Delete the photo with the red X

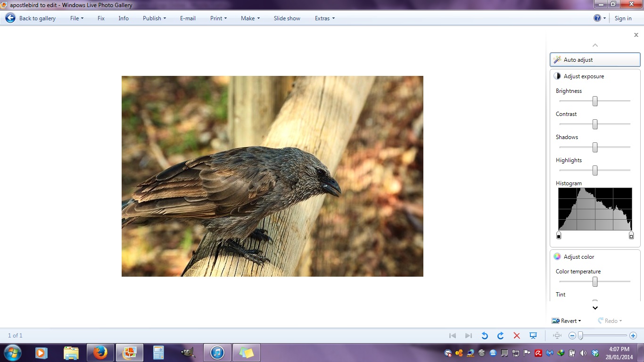[517, 336]
